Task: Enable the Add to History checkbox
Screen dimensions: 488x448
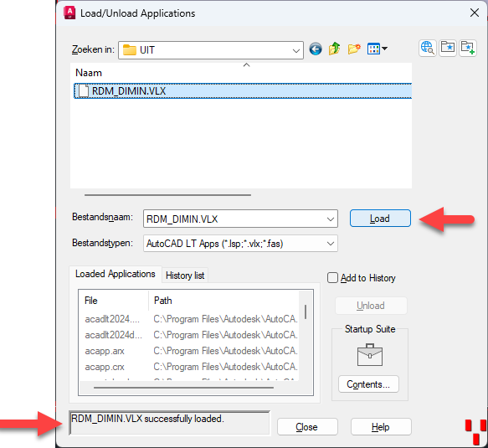Action: [332, 278]
